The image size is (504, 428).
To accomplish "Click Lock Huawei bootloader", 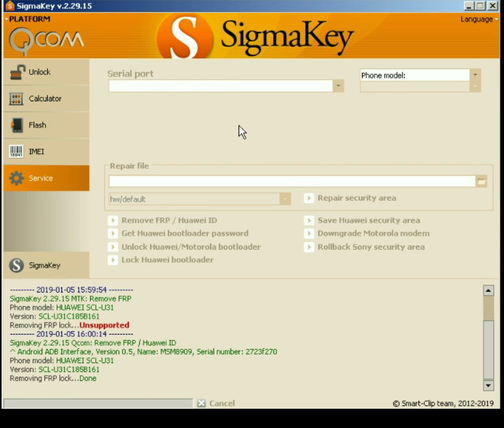I will click(x=168, y=260).
